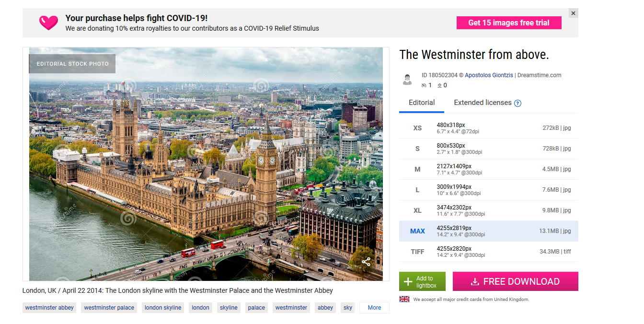Click the credit cards accepted notice
Viewport: 644px width, 324px height.
(471, 300)
